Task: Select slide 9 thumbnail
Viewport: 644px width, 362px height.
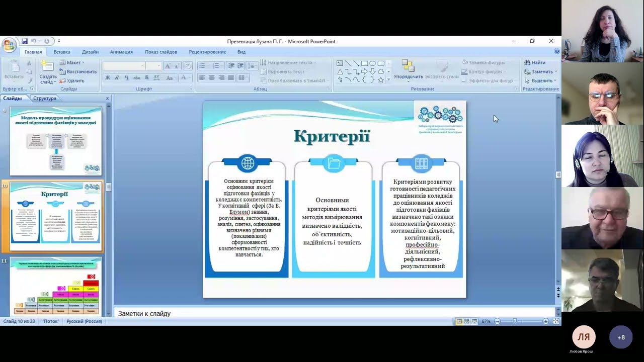Action: (x=55, y=141)
